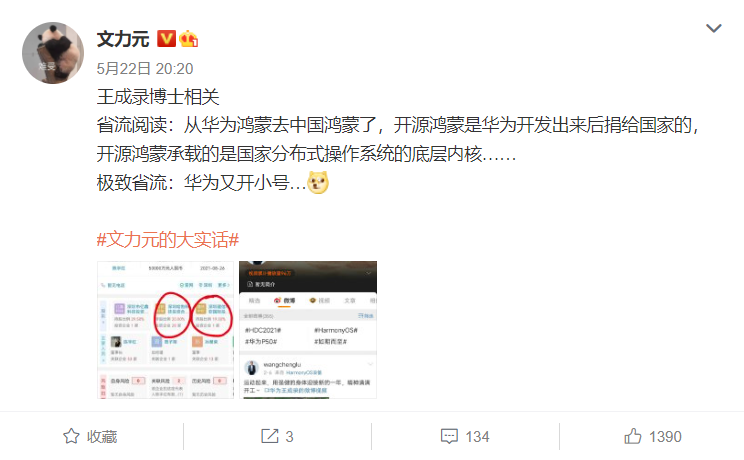The image size is (744, 460).
Task: Click the orange V verified badge
Action: pyautogui.click(x=167, y=38)
